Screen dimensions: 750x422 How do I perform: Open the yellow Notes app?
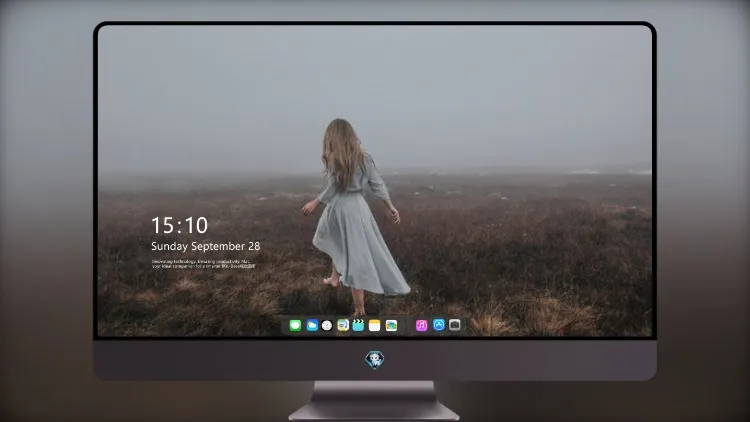[x=375, y=325]
